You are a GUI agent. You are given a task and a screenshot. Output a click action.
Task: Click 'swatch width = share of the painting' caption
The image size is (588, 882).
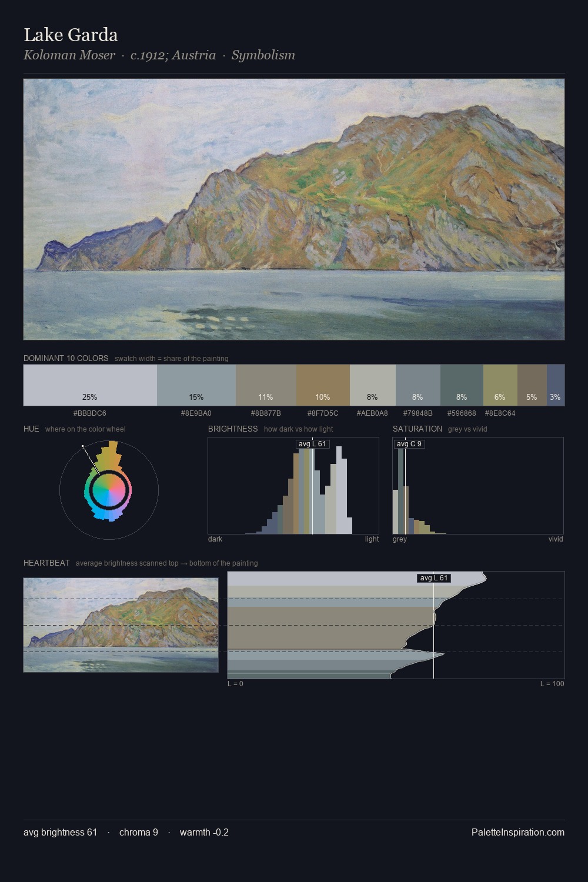pyautogui.click(x=172, y=359)
